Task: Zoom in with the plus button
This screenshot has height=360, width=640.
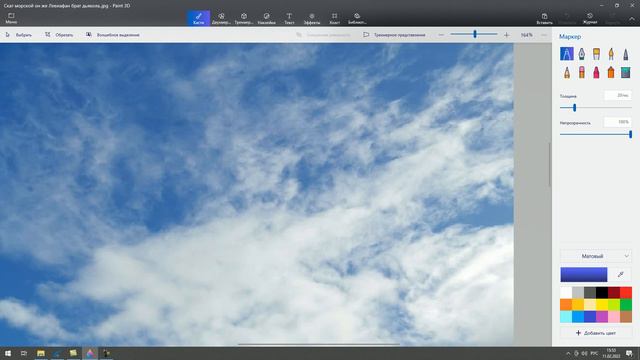Action: pyautogui.click(x=507, y=35)
